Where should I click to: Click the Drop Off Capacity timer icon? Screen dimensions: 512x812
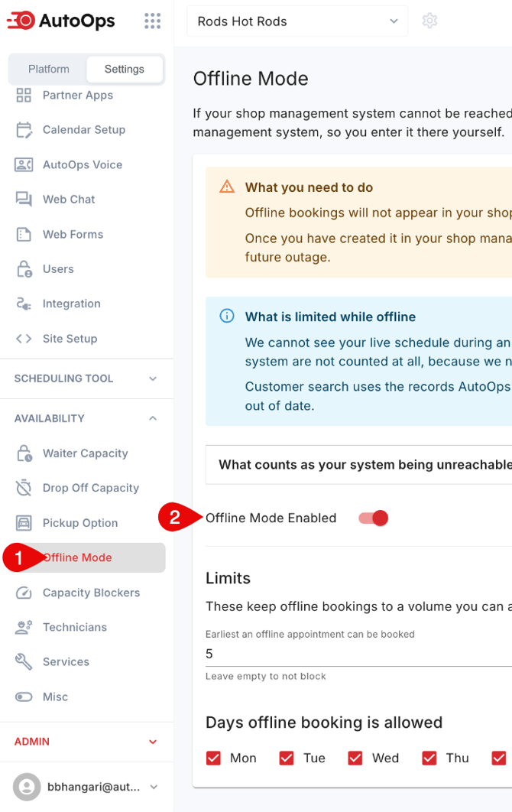point(24,488)
